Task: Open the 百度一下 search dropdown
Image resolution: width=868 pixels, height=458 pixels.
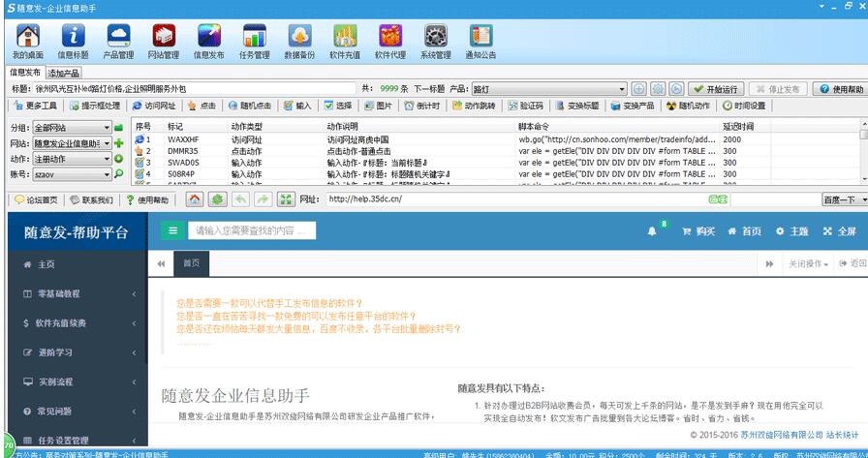Action: pyautogui.click(x=845, y=199)
